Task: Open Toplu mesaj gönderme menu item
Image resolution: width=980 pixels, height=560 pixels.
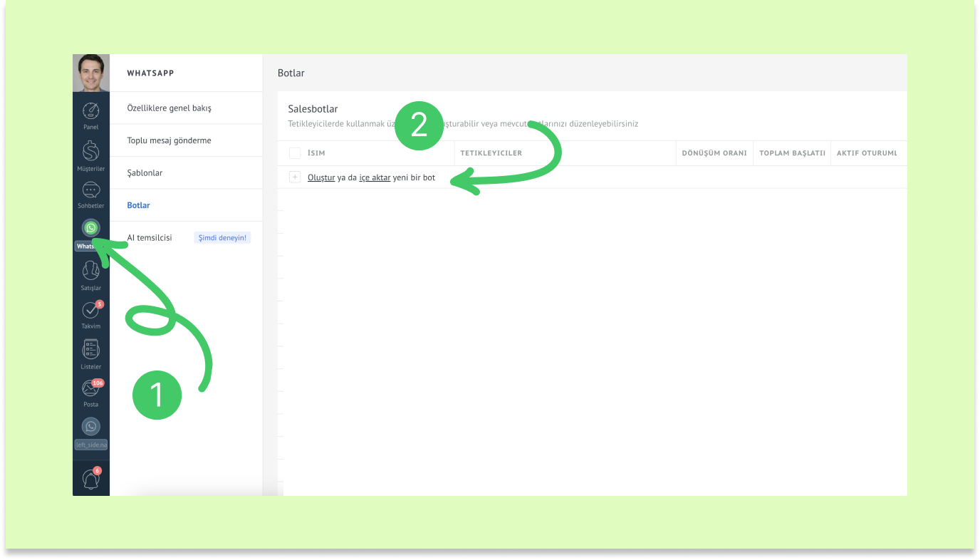Action: 169,140
